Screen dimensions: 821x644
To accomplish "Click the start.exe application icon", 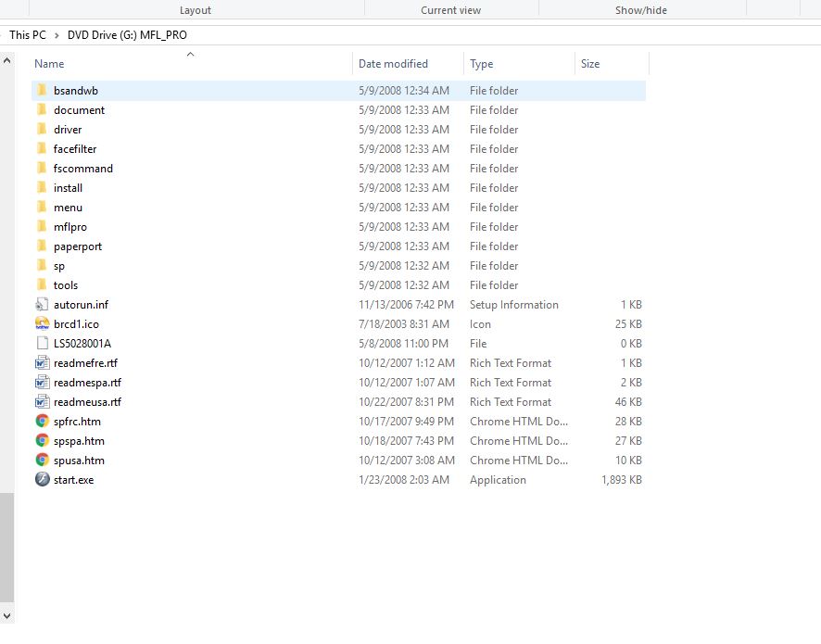I will click(42, 480).
